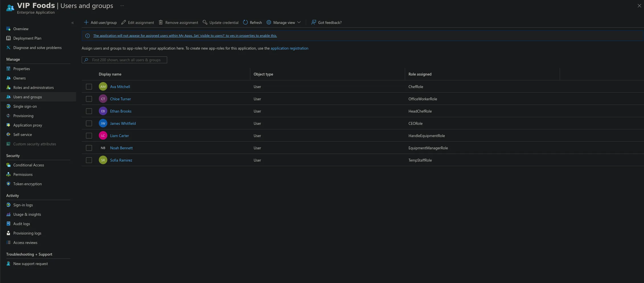Close the Users and groups blade
This screenshot has width=644, height=283.
click(639, 6)
